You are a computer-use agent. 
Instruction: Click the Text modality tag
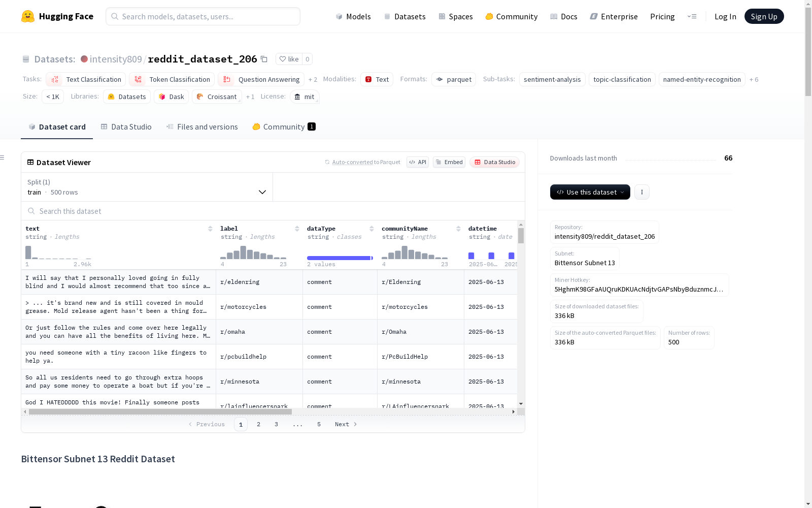[377, 79]
